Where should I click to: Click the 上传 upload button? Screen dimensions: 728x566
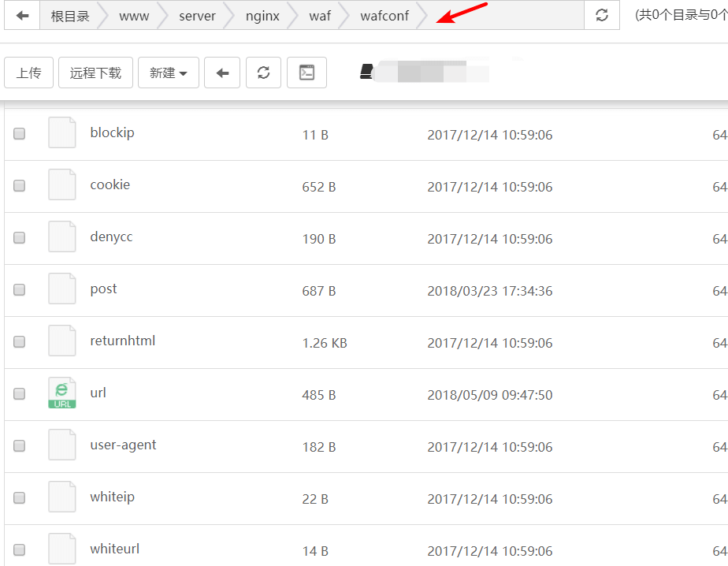pos(29,73)
